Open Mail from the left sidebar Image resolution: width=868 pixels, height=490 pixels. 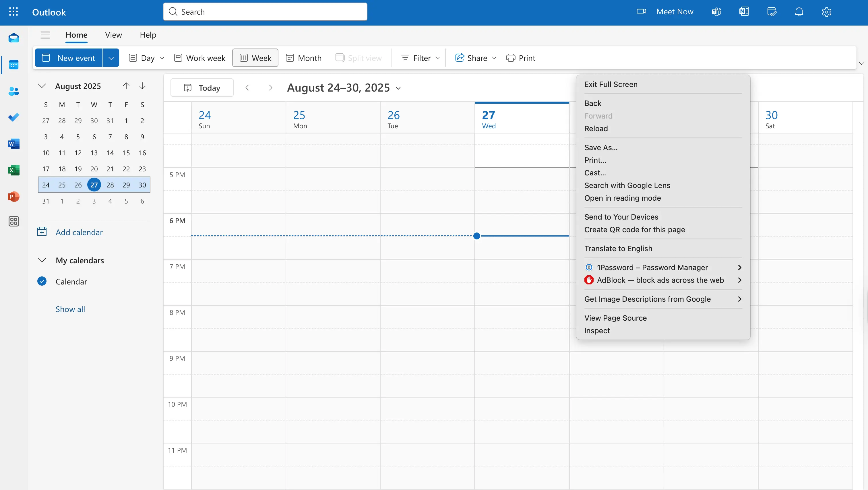pos(14,38)
